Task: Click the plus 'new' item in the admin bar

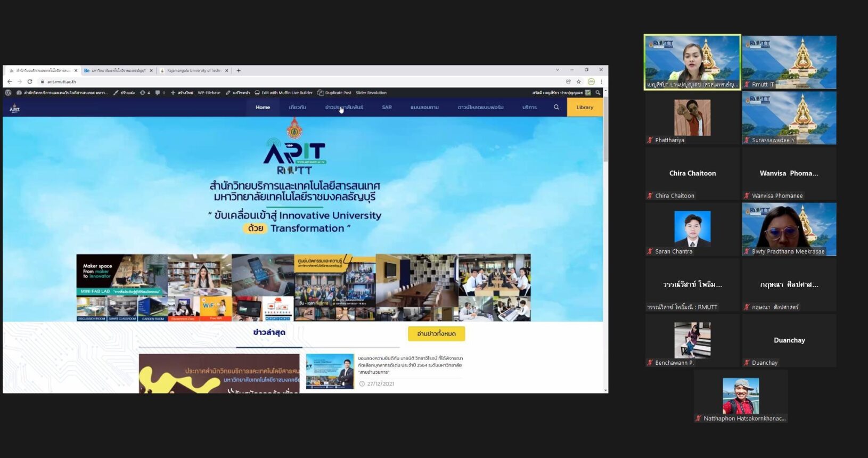Action: click(182, 93)
